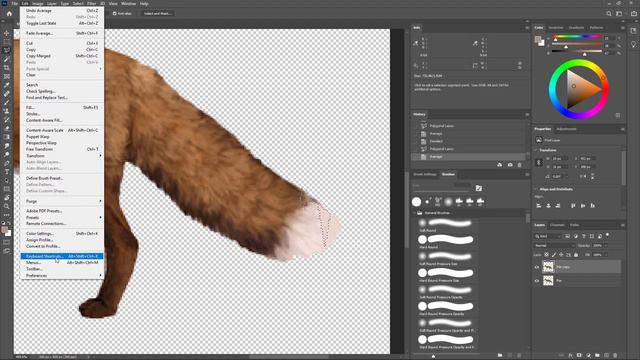Click the Home icon in options bar
The image size is (640, 360).
(9, 13)
